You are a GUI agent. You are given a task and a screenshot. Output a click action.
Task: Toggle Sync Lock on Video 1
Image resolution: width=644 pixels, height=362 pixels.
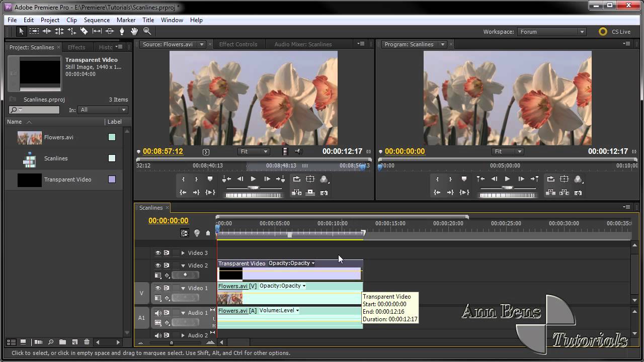(x=166, y=288)
